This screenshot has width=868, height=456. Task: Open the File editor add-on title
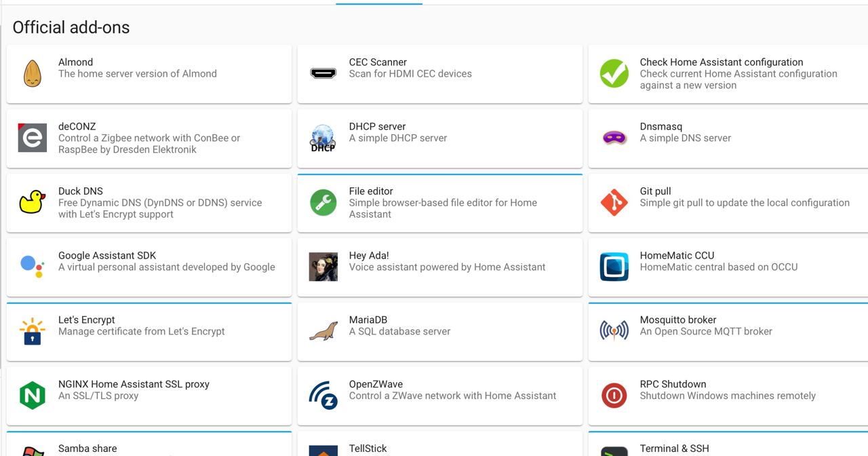point(371,191)
